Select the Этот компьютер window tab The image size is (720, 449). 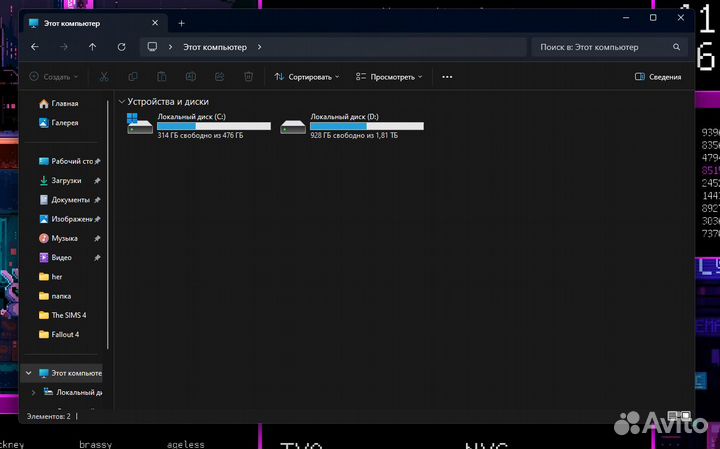90,22
